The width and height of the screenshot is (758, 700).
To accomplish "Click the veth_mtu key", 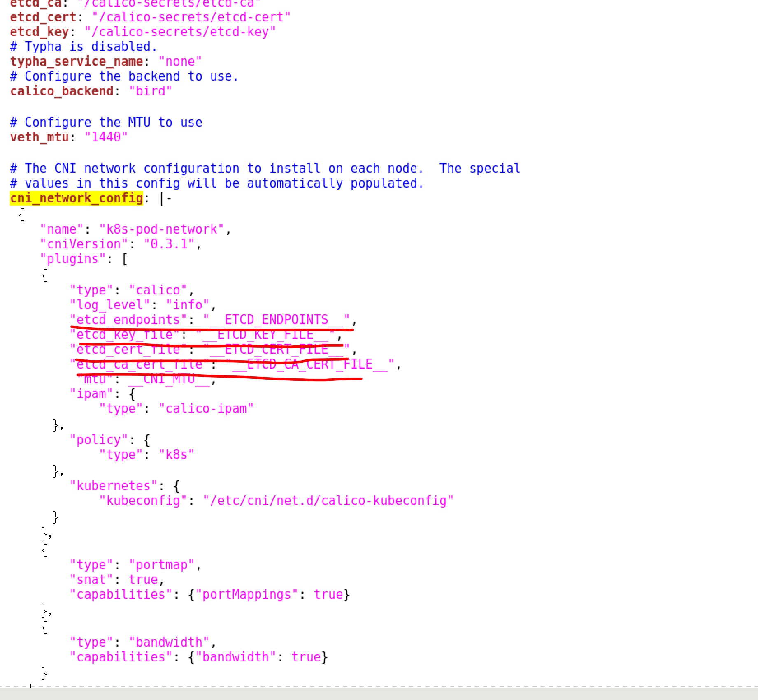I will [x=40, y=137].
